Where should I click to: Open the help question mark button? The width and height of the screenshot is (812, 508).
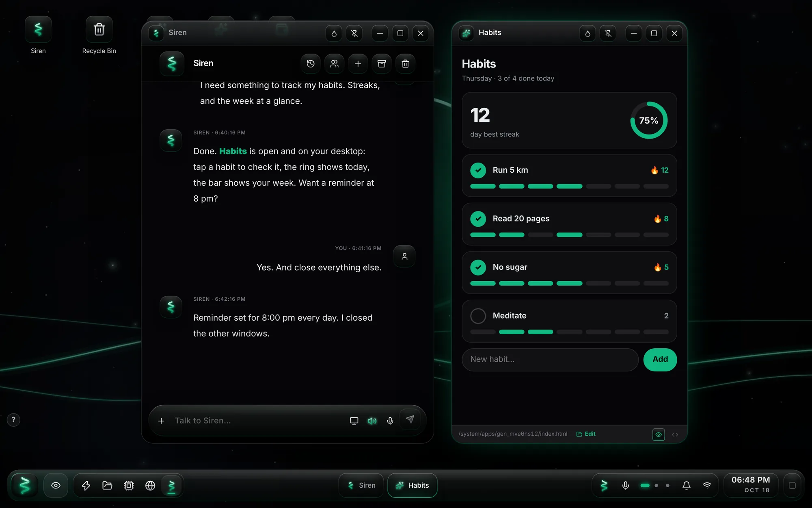point(13,420)
